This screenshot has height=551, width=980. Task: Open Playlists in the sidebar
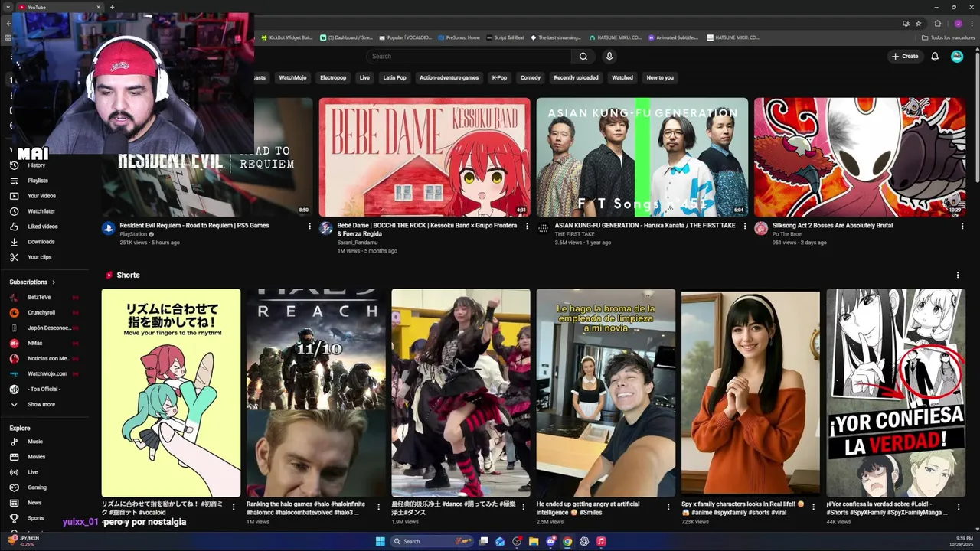pos(38,181)
